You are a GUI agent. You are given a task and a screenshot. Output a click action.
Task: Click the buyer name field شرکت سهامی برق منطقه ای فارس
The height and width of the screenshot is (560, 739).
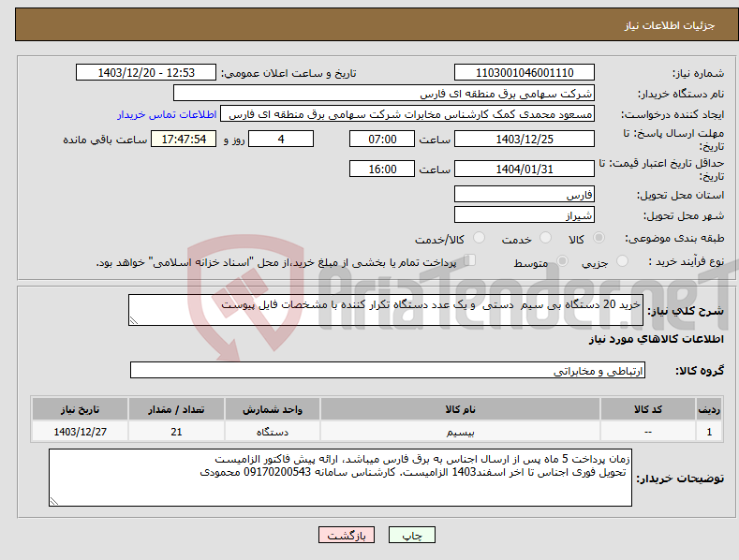pos(384,94)
